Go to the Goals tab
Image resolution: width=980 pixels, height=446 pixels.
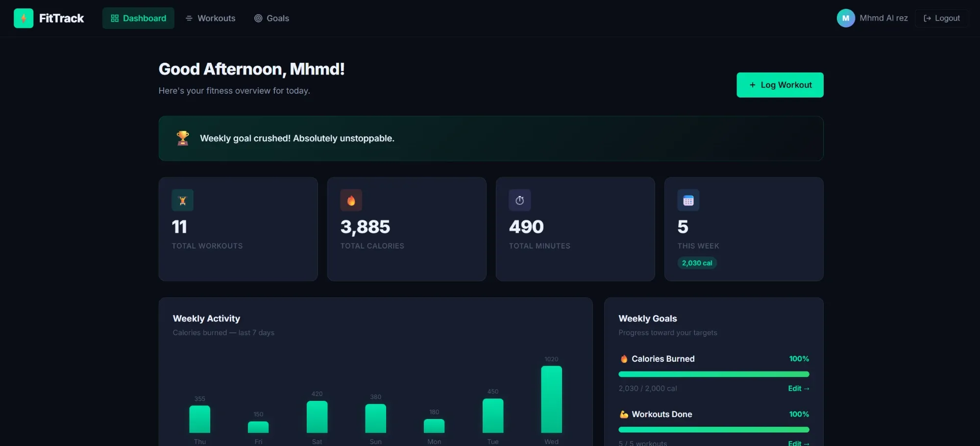[x=271, y=18]
